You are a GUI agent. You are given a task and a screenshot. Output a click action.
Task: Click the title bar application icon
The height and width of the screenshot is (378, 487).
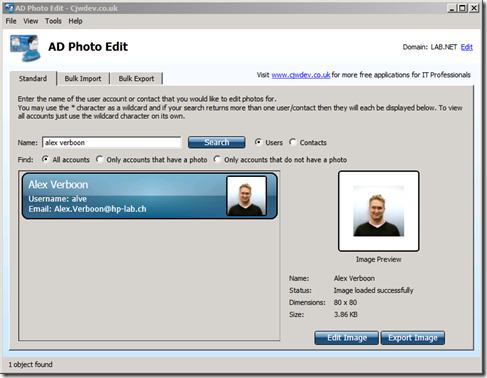click(x=9, y=8)
